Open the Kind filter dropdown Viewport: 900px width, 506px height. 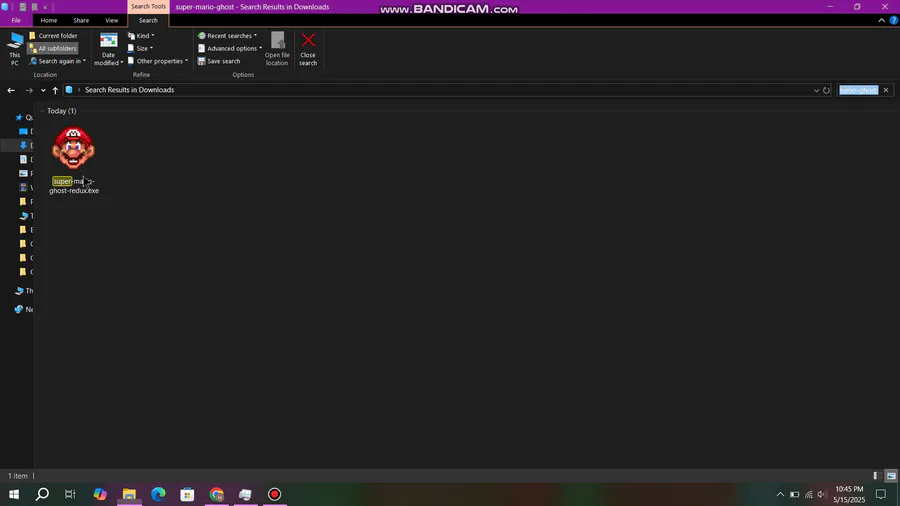[x=141, y=36]
